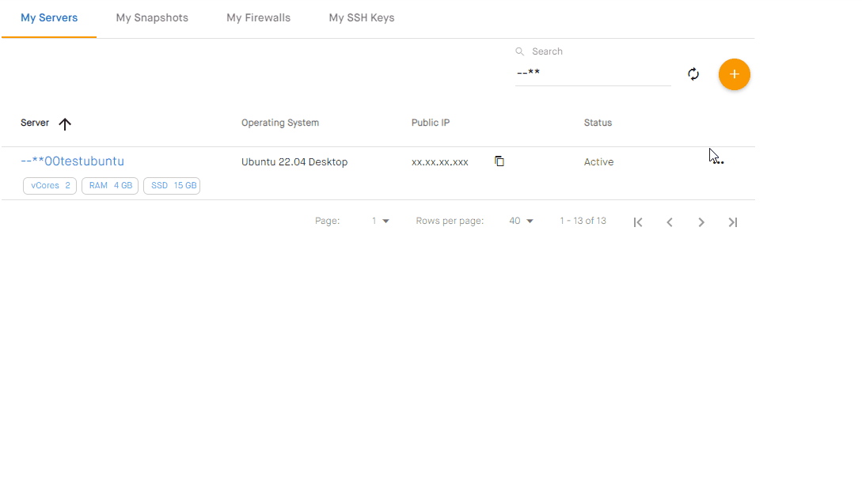Click the Operating System column header
This screenshot has width=862, height=504.
point(280,123)
